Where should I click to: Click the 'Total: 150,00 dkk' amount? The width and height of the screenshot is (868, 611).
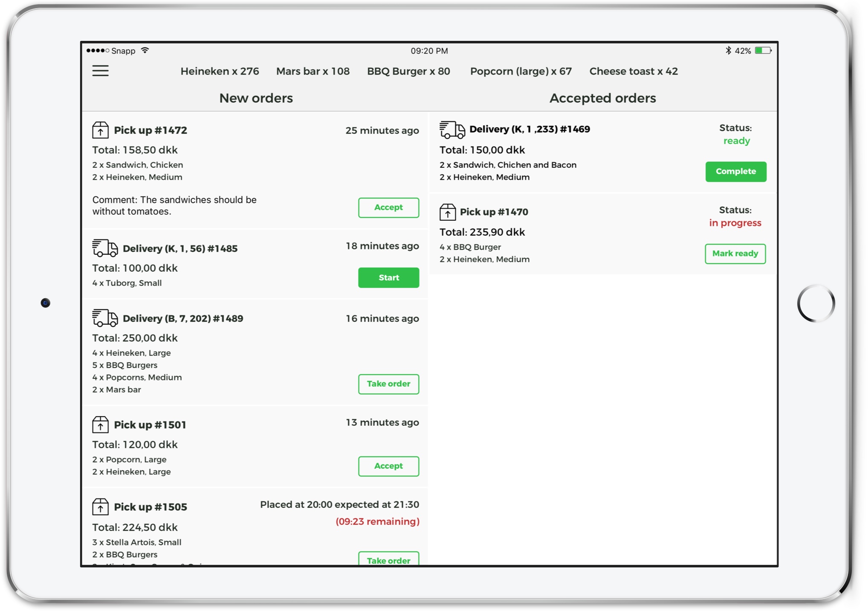pos(482,150)
